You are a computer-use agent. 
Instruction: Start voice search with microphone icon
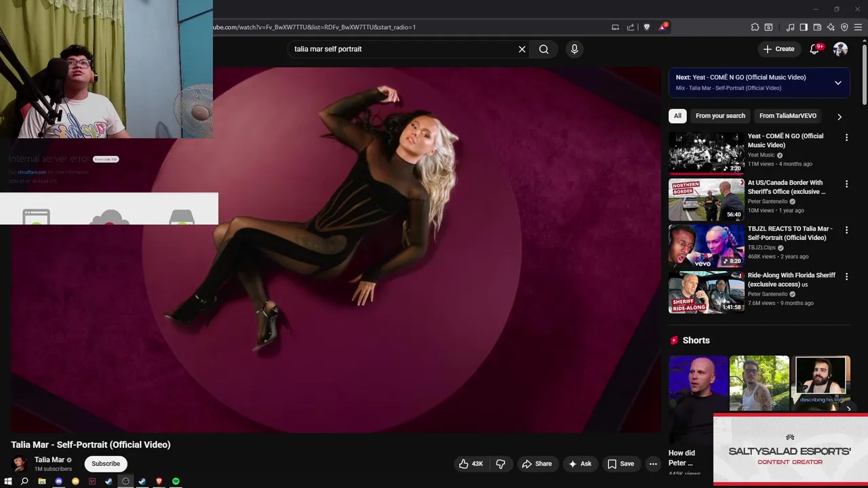click(x=574, y=49)
